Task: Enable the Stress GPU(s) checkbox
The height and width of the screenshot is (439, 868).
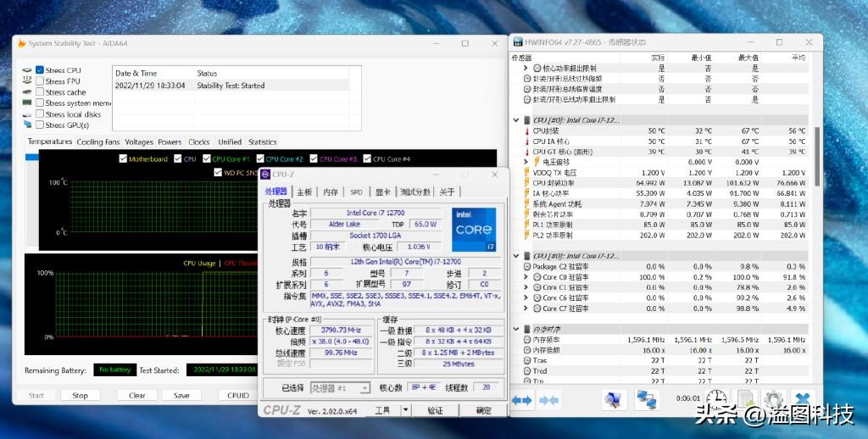Action: (40, 125)
